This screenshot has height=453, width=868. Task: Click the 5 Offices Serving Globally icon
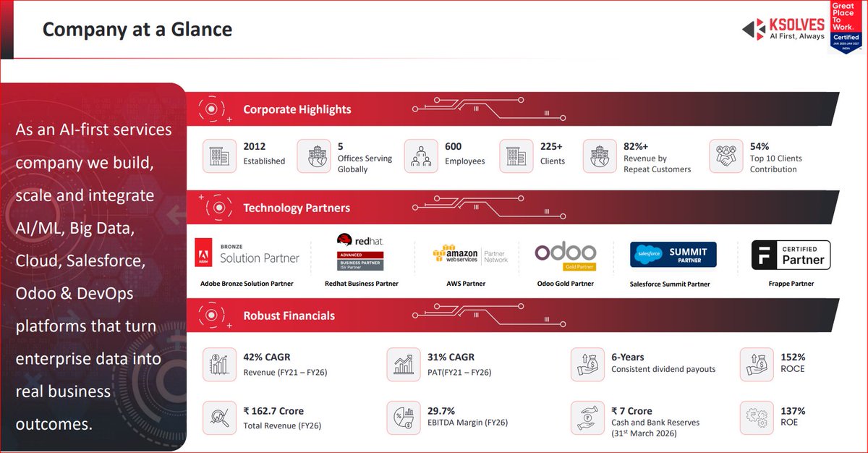(x=315, y=156)
